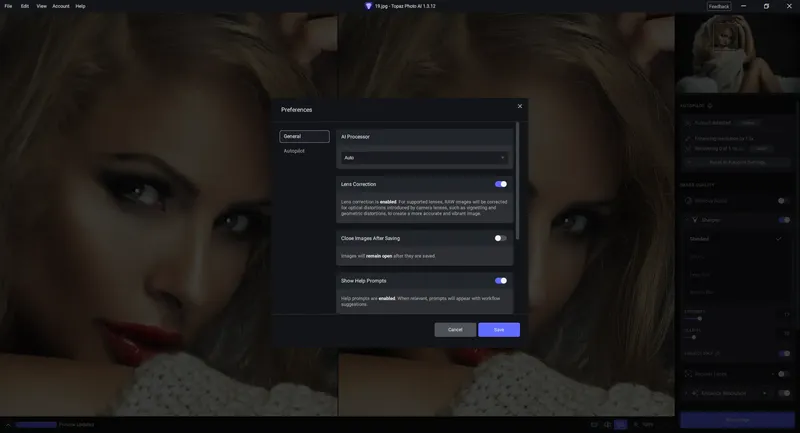The width and height of the screenshot is (800, 433).
Task: Restore down the Topaz Photo AI window
Action: click(x=766, y=6)
